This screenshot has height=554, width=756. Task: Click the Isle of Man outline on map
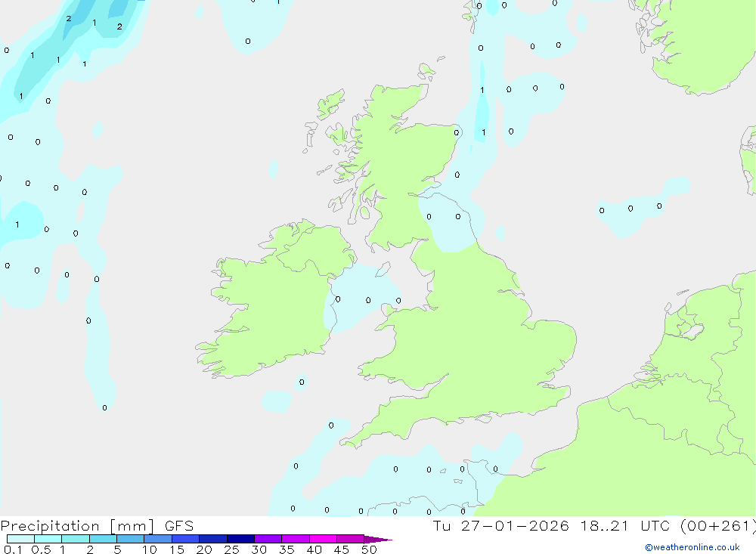(x=383, y=270)
